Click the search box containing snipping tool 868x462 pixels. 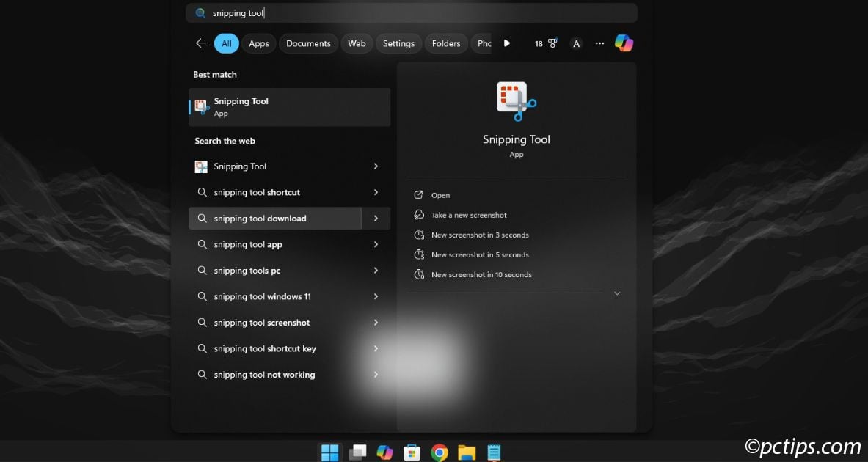[x=412, y=12]
